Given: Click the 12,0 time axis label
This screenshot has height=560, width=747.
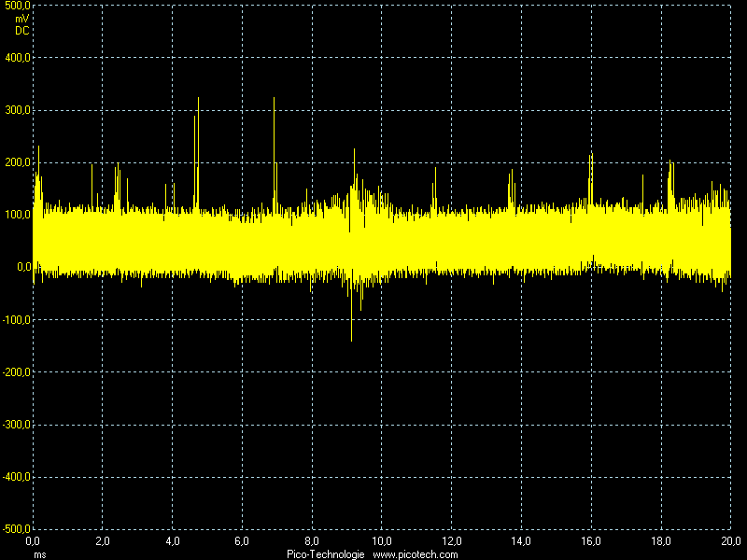Looking at the screenshot, I should [x=452, y=541].
